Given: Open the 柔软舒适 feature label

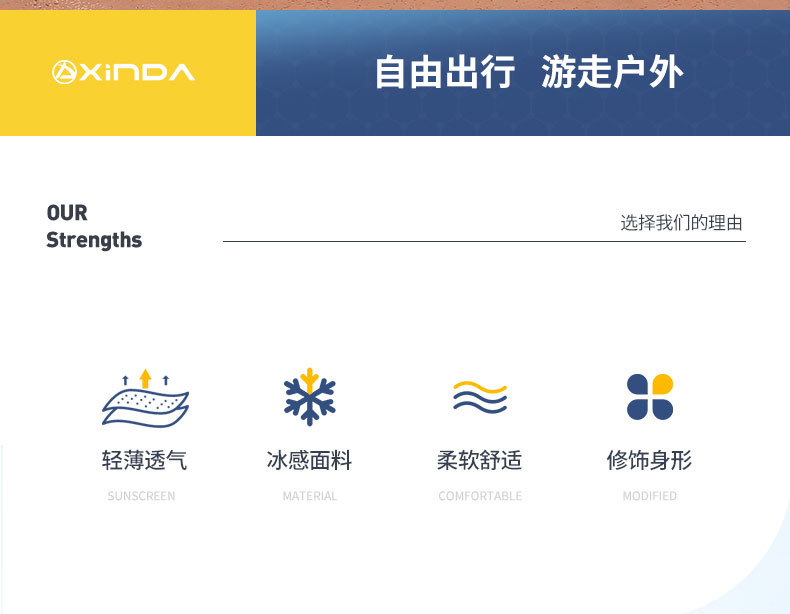Looking at the screenshot, I should 480,460.
